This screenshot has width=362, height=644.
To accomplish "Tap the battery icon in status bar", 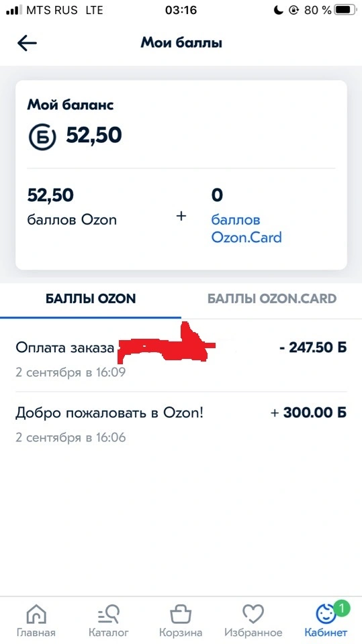I will [x=345, y=10].
